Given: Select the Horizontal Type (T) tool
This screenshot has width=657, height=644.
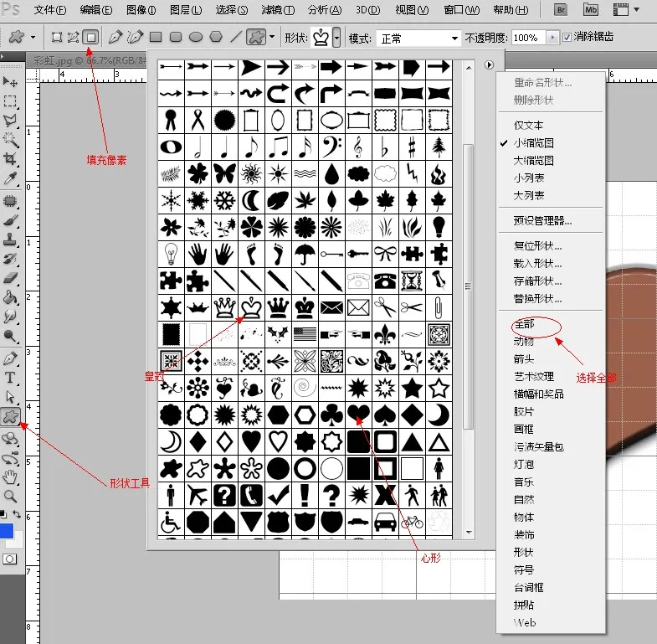Looking at the screenshot, I should tap(11, 378).
